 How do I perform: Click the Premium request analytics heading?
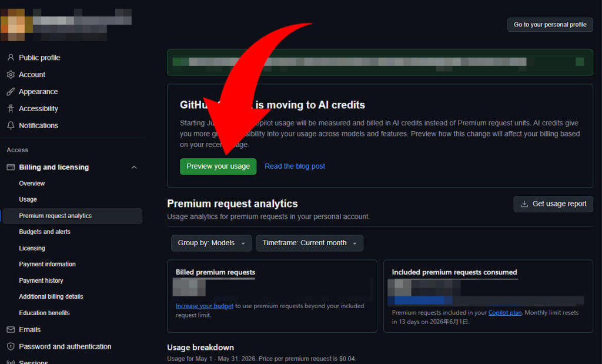(232, 203)
